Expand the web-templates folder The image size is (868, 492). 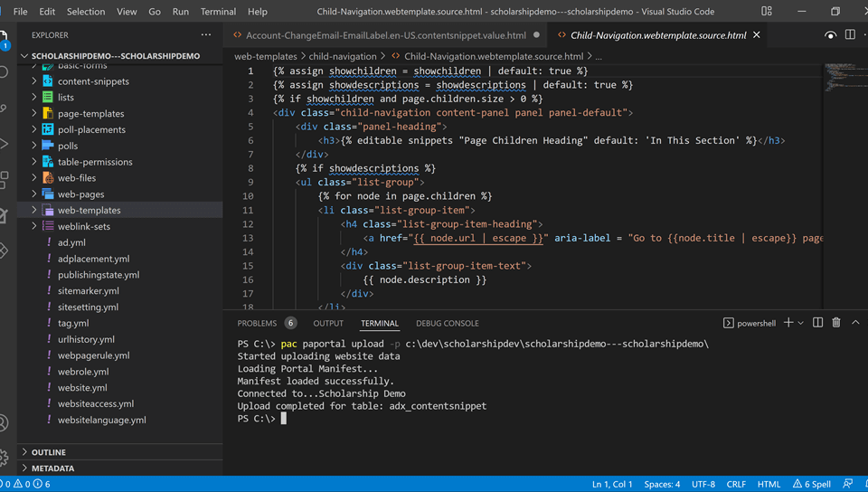point(89,210)
